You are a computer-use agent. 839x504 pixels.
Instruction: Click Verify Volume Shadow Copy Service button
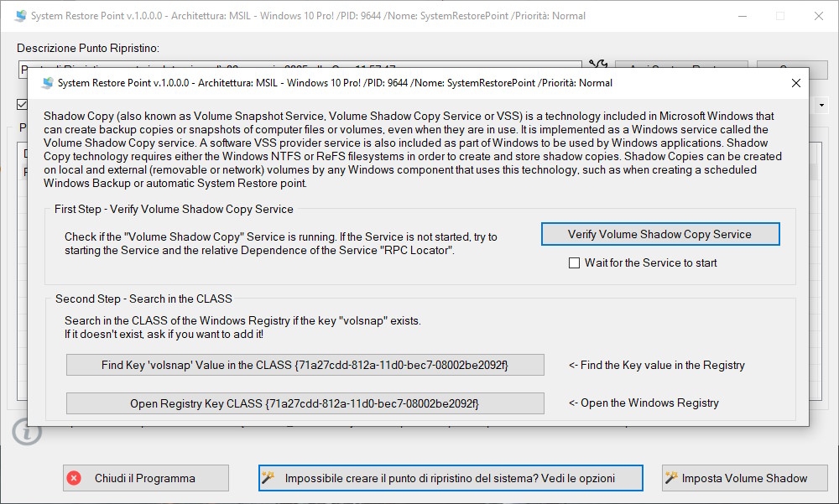660,234
